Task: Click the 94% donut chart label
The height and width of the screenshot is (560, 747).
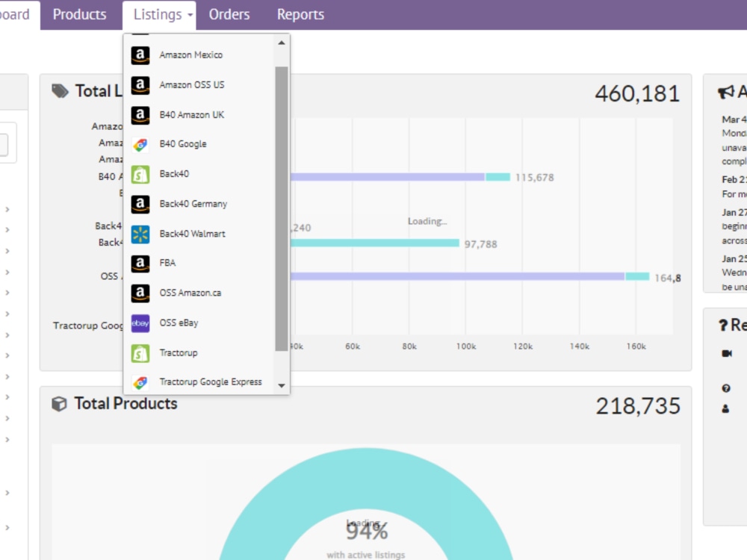Action: 367,531
